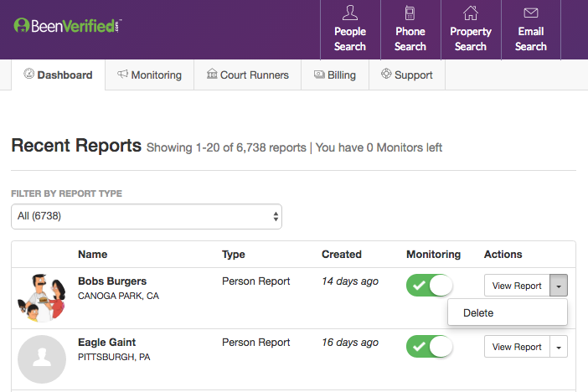
Task: Click the Created column header
Action: click(342, 255)
